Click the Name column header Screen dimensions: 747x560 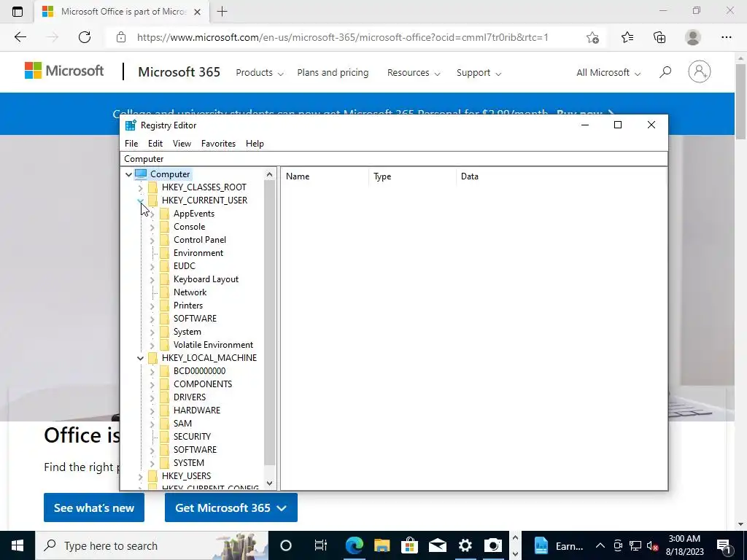[x=325, y=176]
